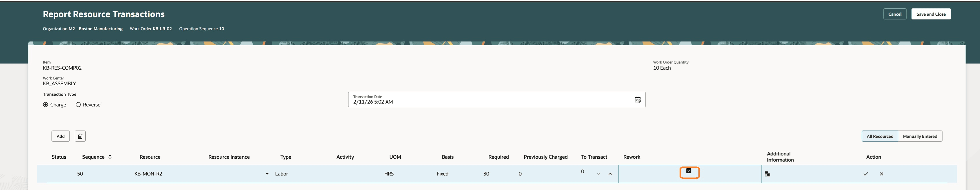Click item name KB-RES-COMP02
Image resolution: width=980 pixels, height=190 pixels.
coord(63,68)
